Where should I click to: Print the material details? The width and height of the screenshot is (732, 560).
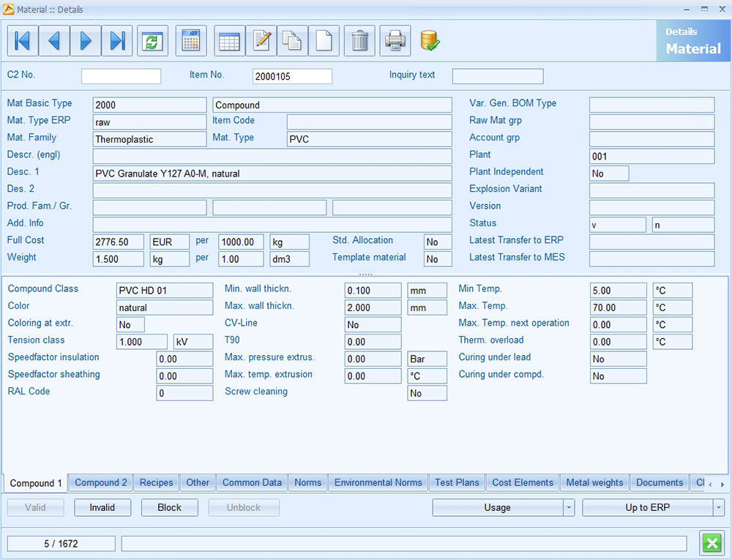[395, 41]
